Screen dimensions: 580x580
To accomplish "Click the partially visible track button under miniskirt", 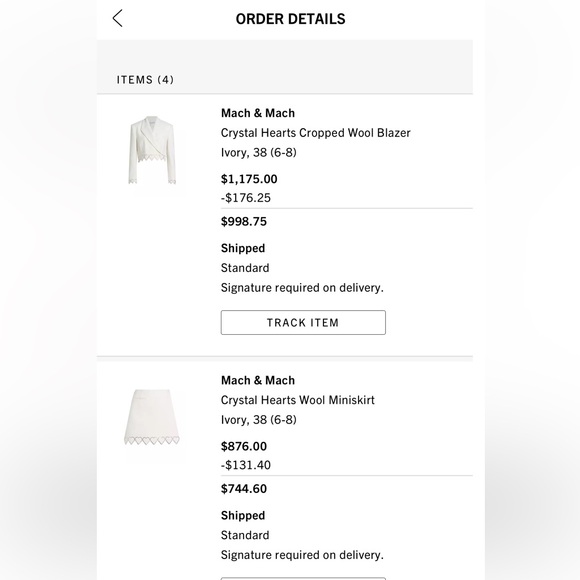I will pos(303,578).
